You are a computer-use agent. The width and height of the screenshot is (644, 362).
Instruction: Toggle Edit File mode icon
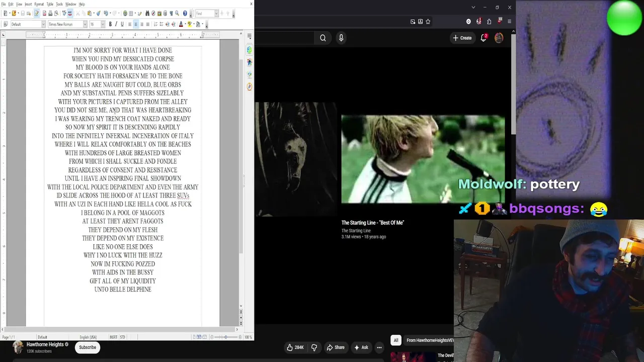click(x=36, y=14)
